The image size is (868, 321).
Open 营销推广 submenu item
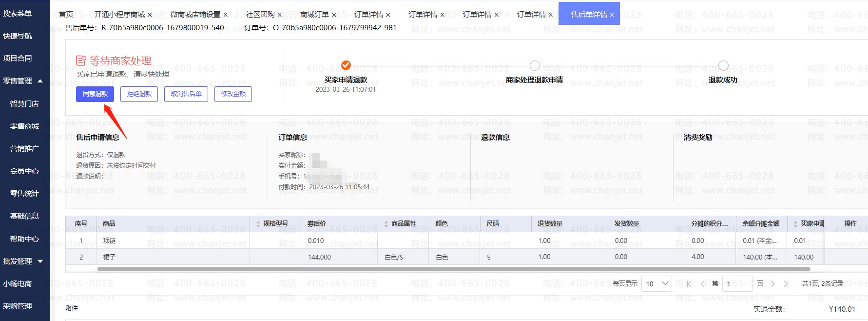(x=24, y=149)
